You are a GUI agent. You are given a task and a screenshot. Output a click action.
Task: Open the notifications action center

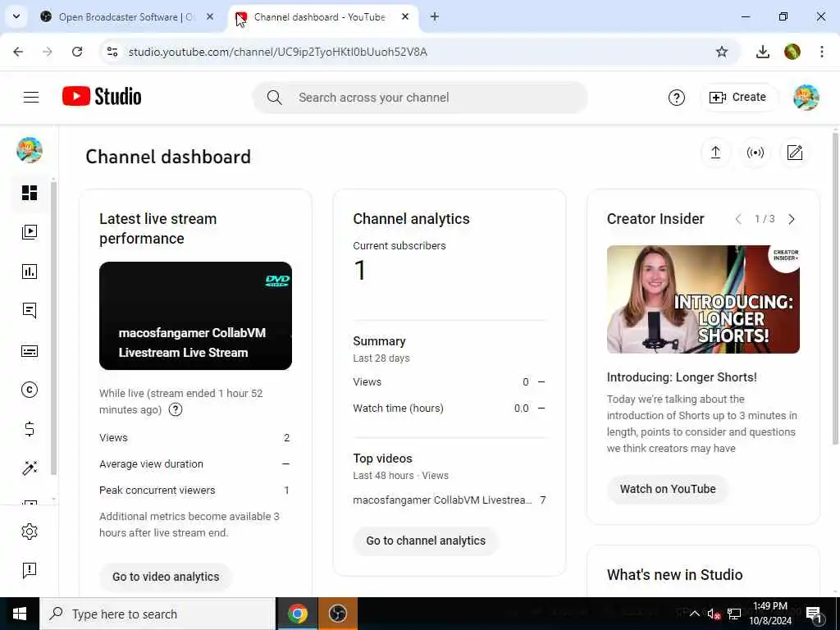[x=814, y=614]
